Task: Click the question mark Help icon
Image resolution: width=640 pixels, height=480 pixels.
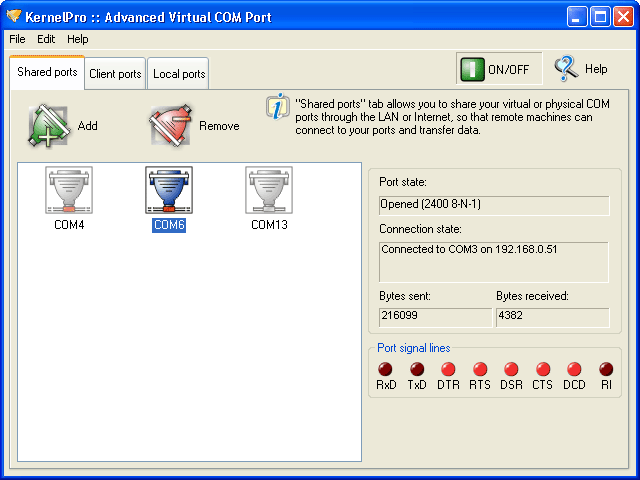Action: point(566,69)
